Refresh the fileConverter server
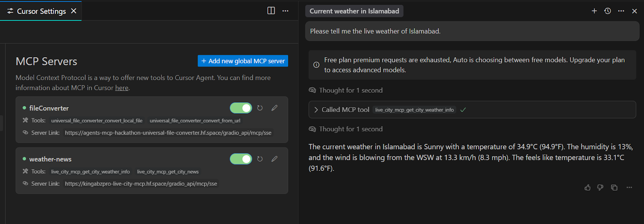 click(x=260, y=108)
